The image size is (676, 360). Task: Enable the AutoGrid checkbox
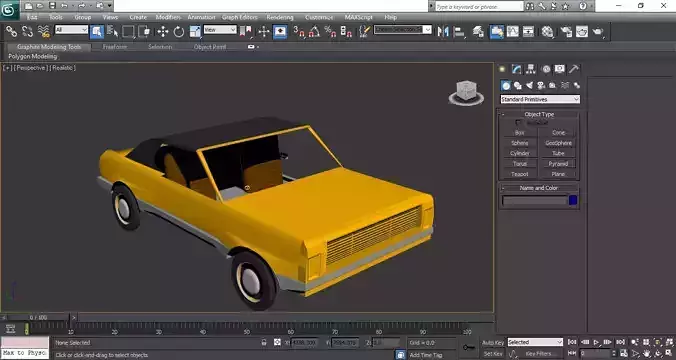click(519, 123)
